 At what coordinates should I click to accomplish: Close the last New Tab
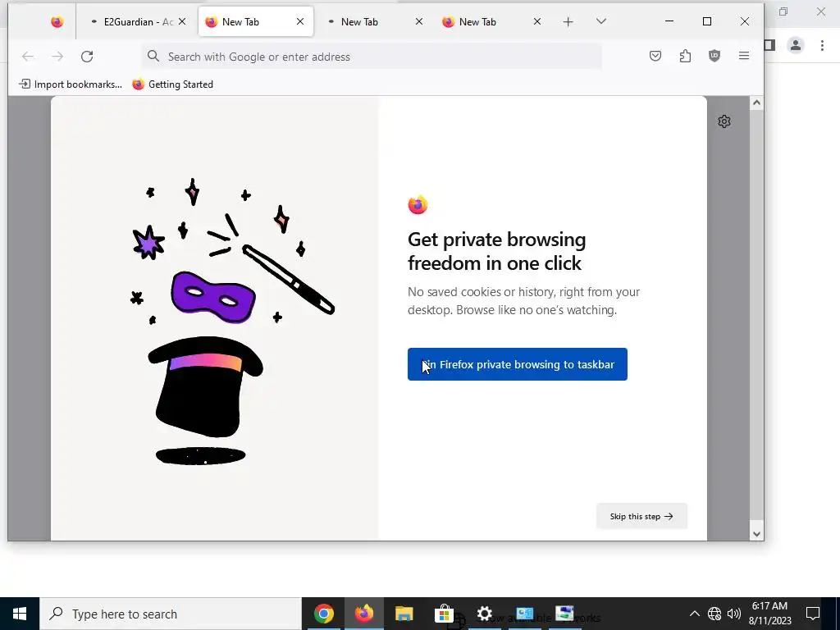[x=536, y=22]
